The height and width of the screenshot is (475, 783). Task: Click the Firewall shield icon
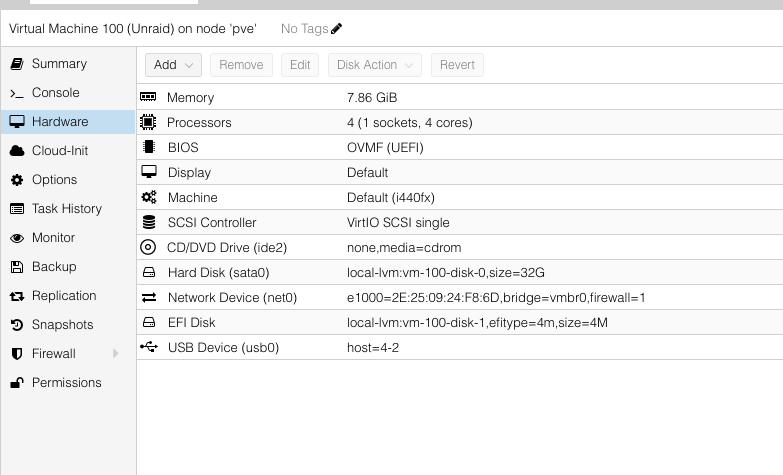tap(17, 354)
